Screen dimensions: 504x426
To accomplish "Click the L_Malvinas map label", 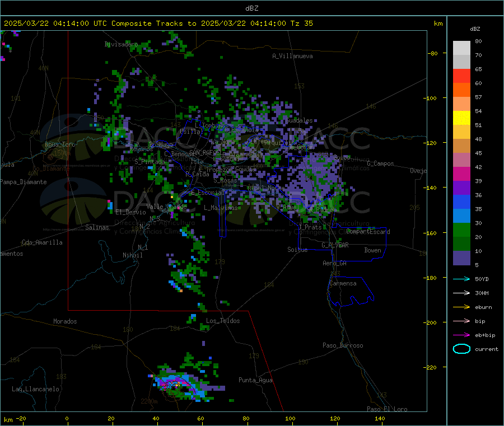I will 221,208.
